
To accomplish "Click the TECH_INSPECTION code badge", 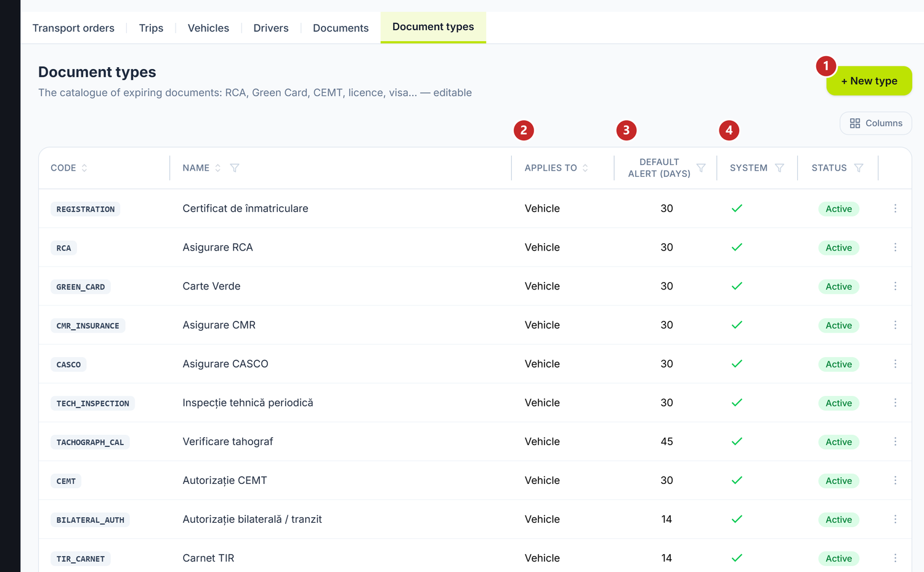I will click(93, 403).
